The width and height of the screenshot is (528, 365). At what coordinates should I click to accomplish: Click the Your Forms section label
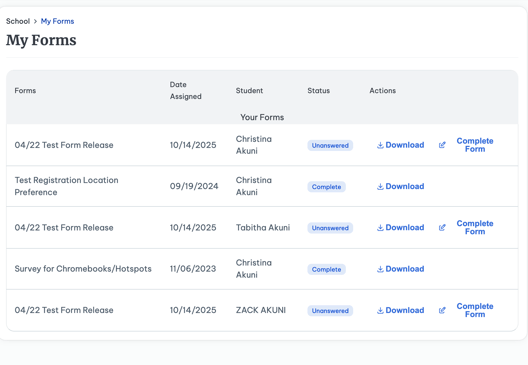coord(262,117)
